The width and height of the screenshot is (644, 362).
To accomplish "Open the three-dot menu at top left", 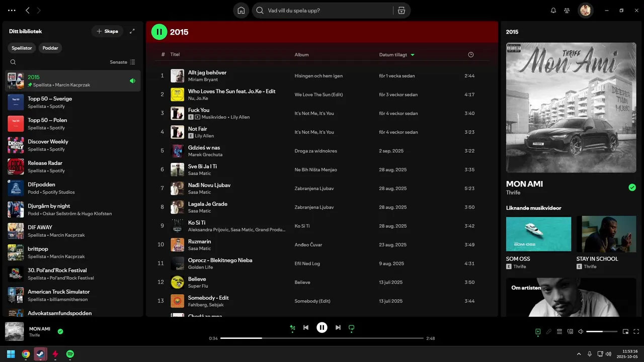I will pos(12,10).
